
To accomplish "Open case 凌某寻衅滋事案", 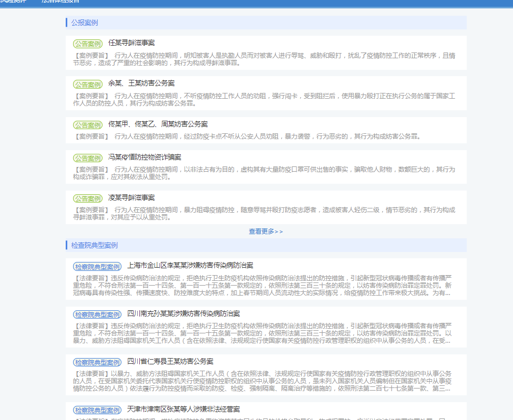I will tap(131, 198).
